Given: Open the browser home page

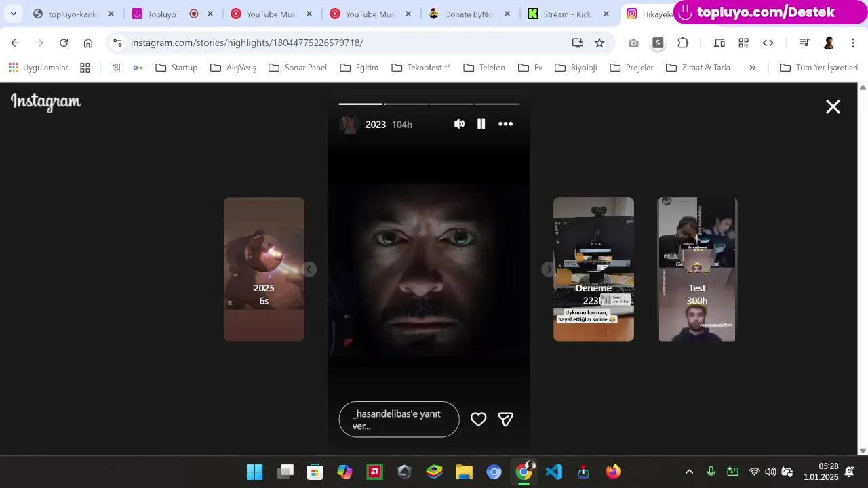Looking at the screenshot, I should tap(88, 43).
